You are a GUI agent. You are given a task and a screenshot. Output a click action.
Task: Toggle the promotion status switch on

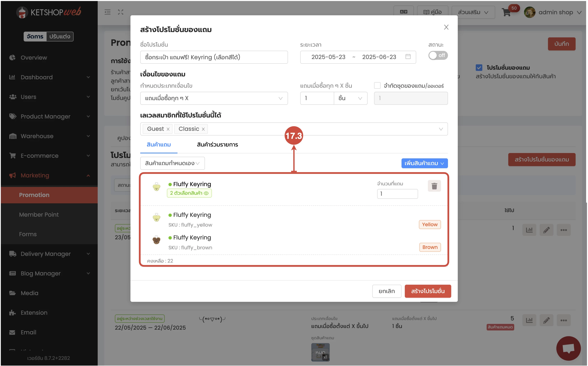pyautogui.click(x=438, y=55)
